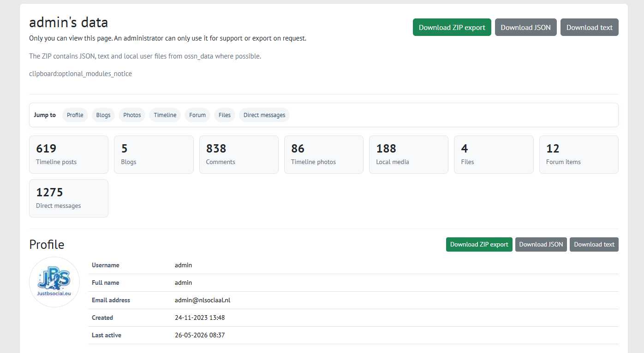
Task: Select the 1275 Direct messages card
Action: (x=69, y=198)
